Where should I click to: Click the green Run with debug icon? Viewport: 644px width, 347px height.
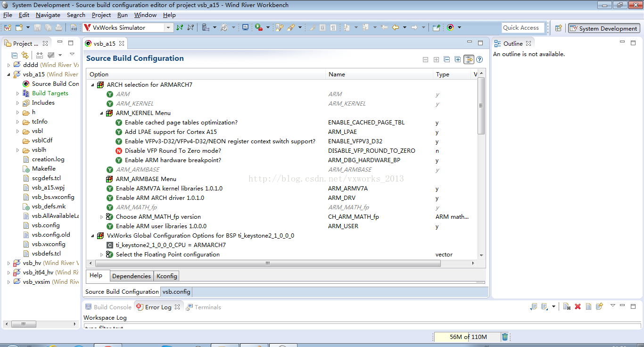point(258,27)
